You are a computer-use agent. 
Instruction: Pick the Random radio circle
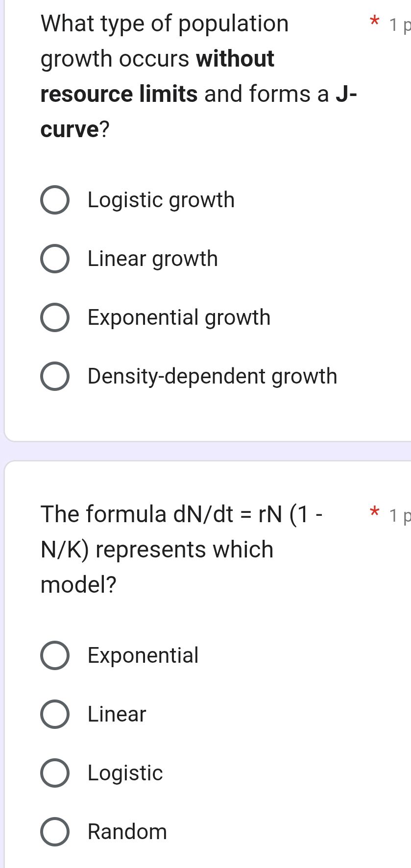54,832
